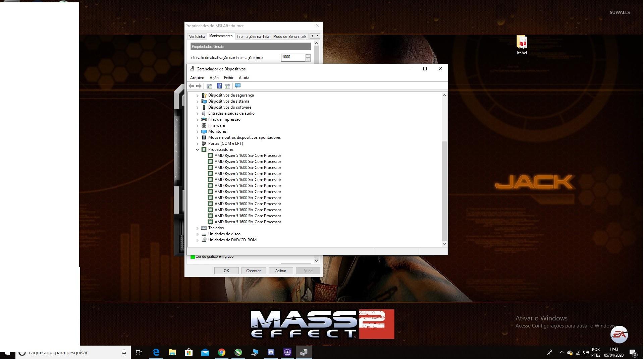Expand Mouse e outros dispositivos apontadores
The width and height of the screenshot is (644, 362).
click(x=198, y=137)
